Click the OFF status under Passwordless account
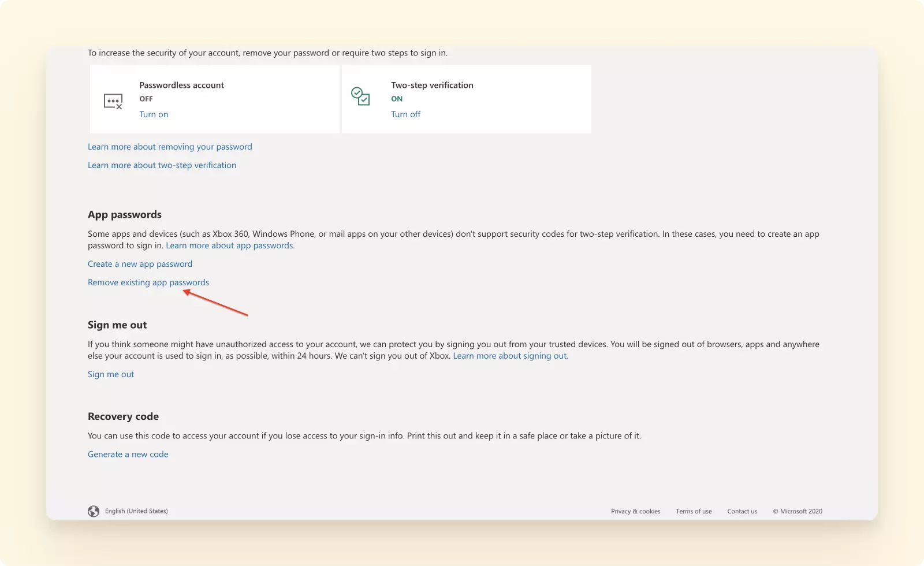This screenshot has width=924, height=566. click(x=146, y=99)
